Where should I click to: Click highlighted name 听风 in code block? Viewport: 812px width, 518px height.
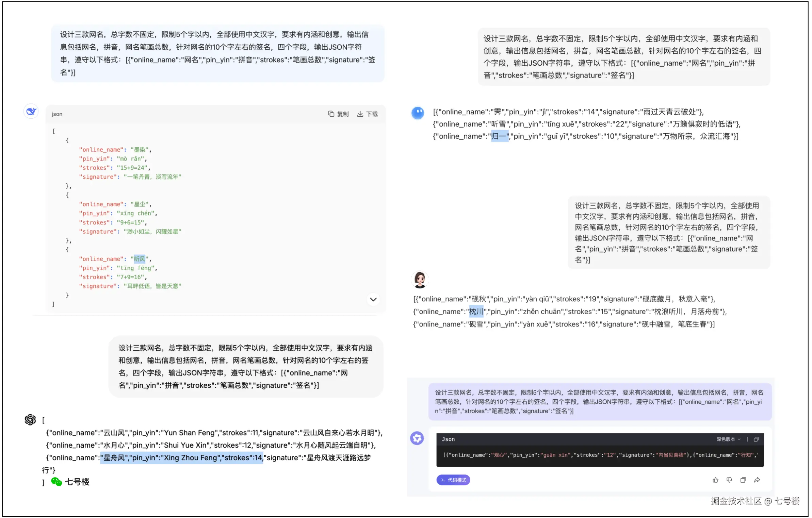140,259
